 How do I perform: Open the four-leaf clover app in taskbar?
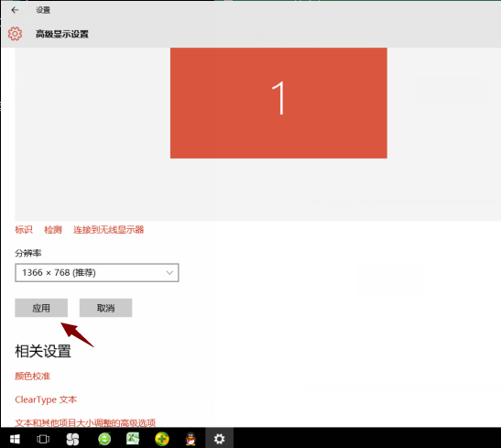click(x=72, y=439)
